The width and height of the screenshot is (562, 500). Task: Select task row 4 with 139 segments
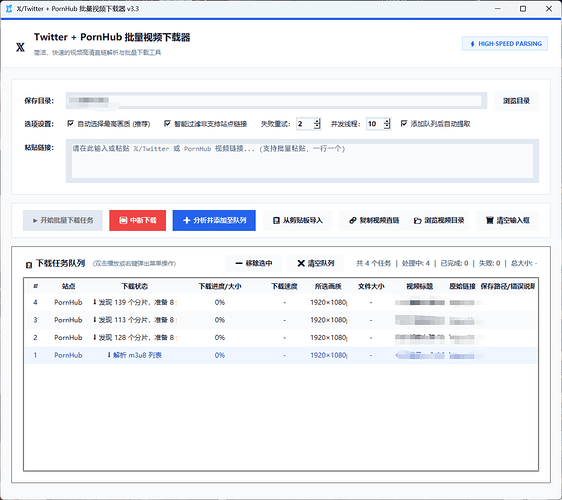(281, 303)
